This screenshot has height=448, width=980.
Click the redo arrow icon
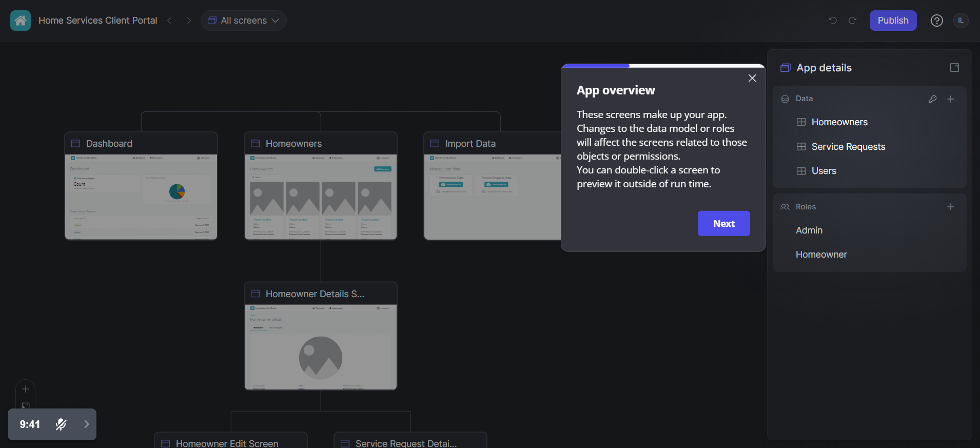[852, 21]
